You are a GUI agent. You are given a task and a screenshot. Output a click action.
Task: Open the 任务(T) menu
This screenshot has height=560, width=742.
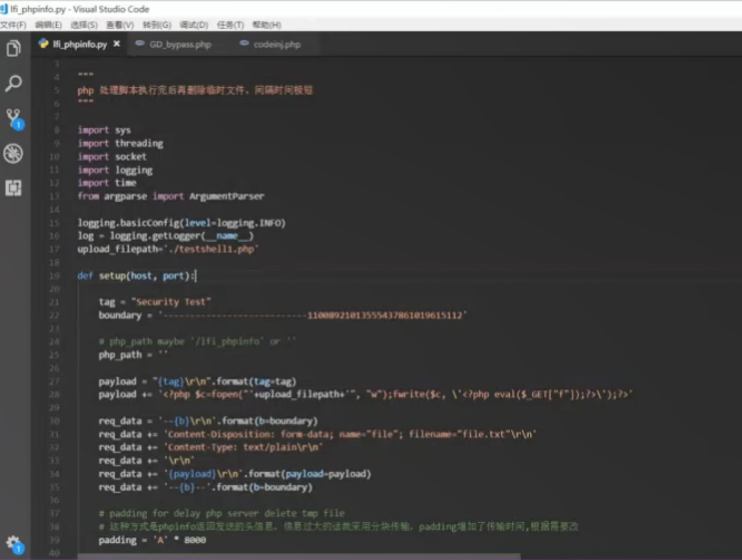click(230, 25)
